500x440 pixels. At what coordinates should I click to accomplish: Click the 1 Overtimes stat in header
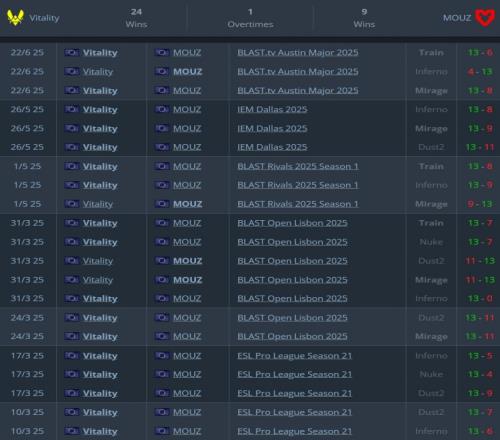pos(250,18)
